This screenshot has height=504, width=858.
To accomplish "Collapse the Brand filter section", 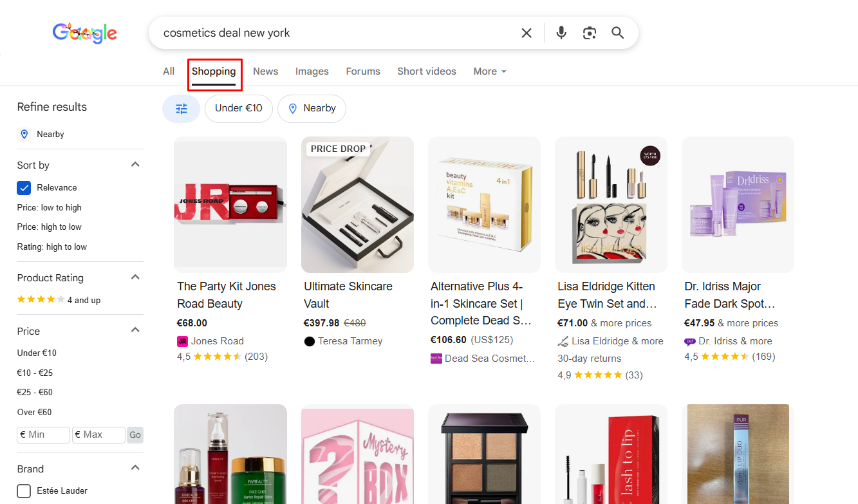I will (x=135, y=467).
